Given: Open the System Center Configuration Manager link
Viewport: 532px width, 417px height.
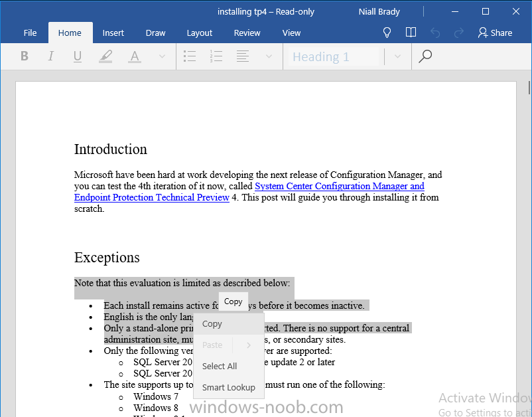Looking at the screenshot, I should tap(339, 186).
